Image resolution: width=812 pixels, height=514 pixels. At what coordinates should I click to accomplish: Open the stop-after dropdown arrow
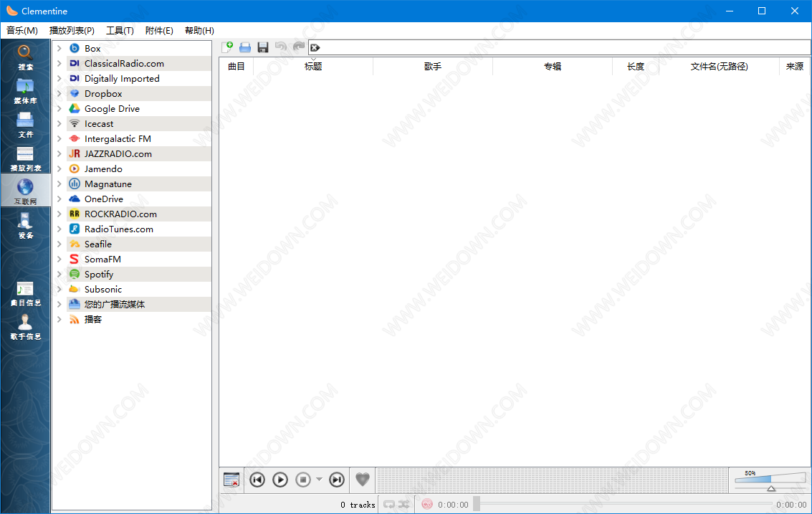[319, 480]
